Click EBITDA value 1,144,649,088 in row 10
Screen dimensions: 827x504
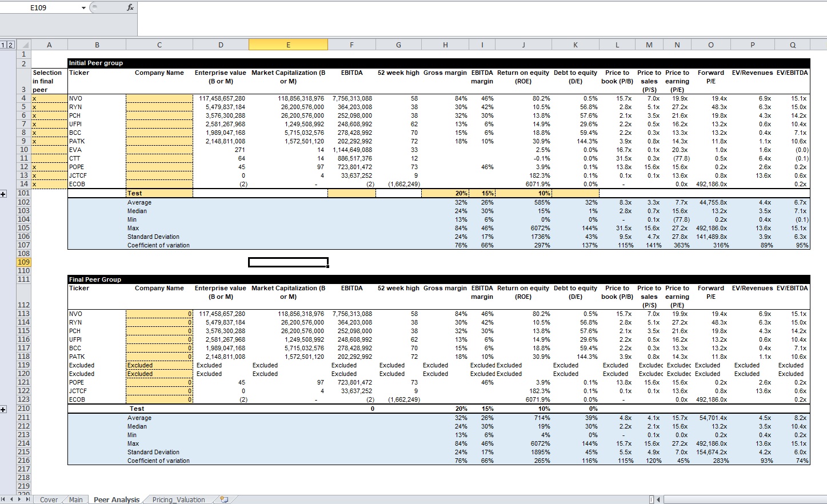(x=351, y=150)
